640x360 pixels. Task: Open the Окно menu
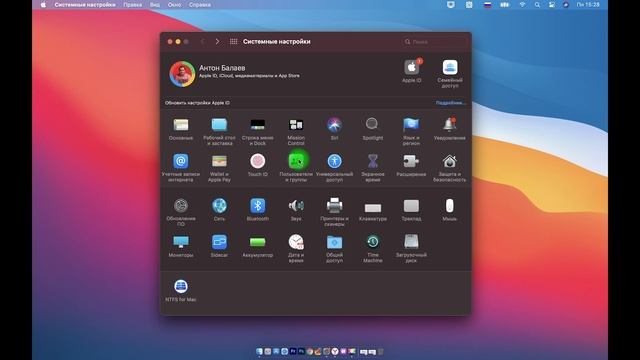tap(174, 5)
